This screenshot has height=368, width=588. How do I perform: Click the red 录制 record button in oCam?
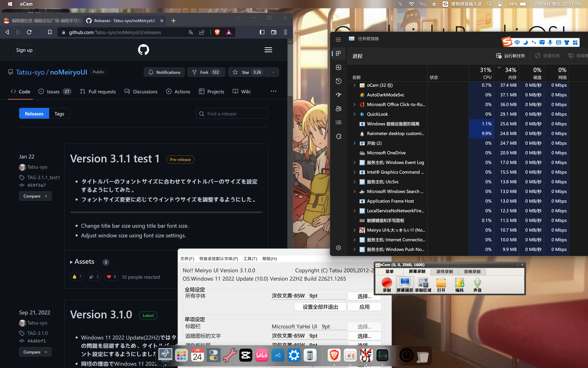pyautogui.click(x=387, y=285)
